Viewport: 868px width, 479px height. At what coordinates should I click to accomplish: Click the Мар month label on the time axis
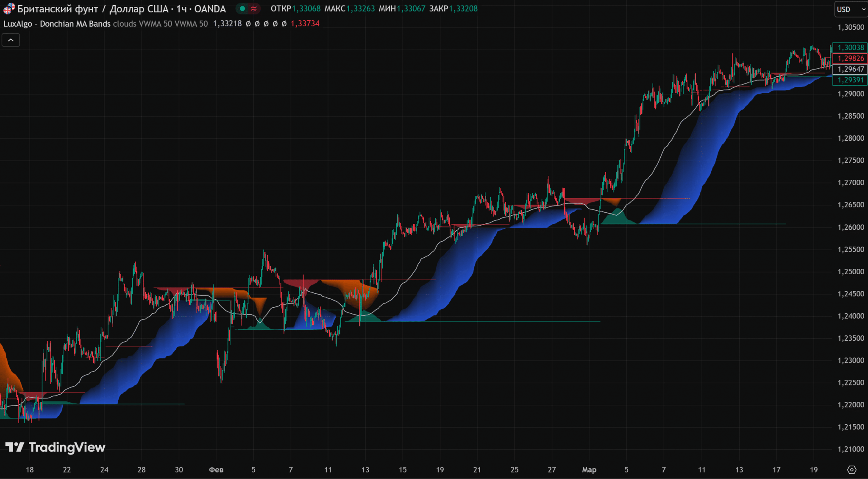click(x=589, y=470)
